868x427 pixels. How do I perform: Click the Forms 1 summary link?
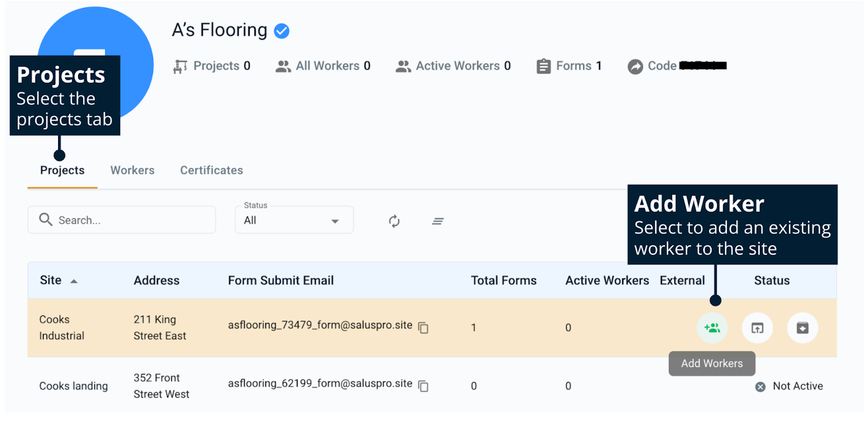point(569,66)
